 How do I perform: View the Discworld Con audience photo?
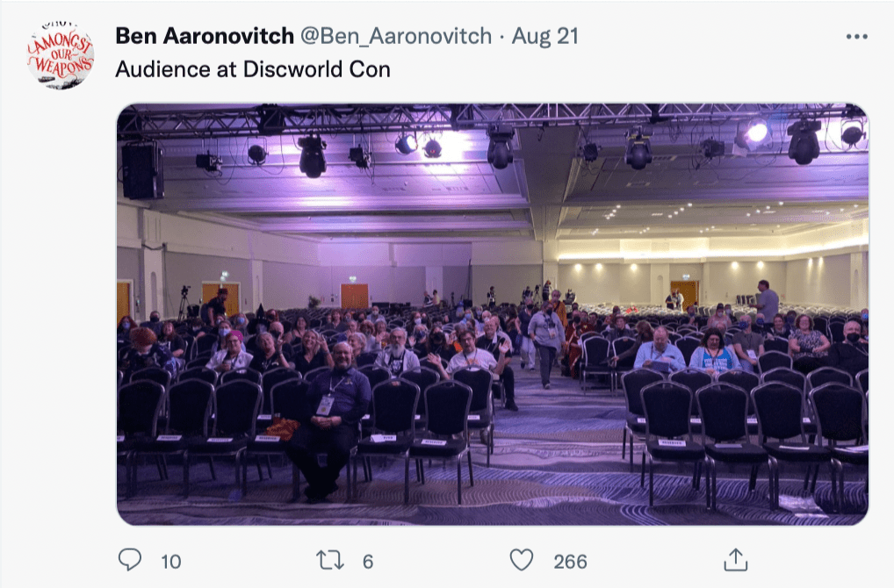click(x=493, y=314)
